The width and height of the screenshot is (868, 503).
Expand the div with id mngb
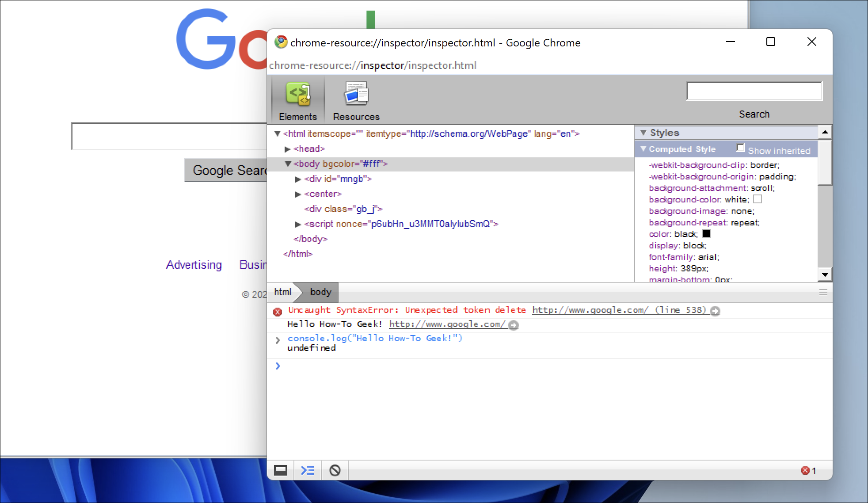[297, 179]
